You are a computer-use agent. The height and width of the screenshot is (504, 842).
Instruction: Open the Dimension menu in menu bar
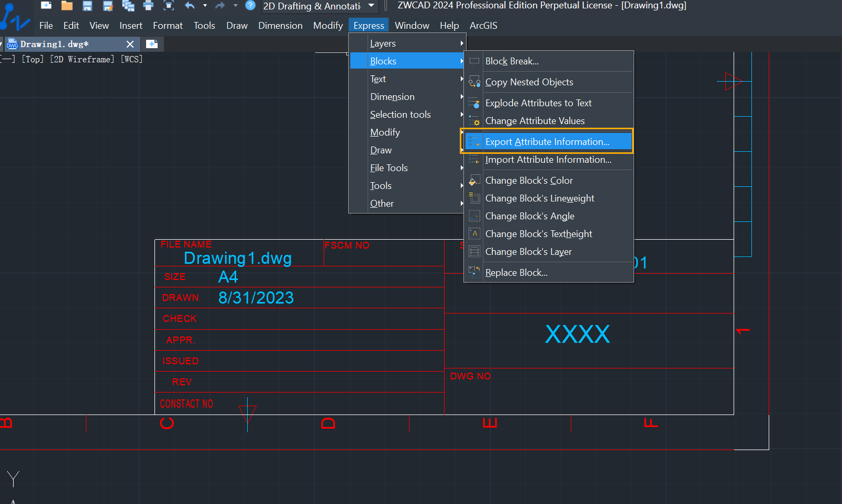(280, 26)
